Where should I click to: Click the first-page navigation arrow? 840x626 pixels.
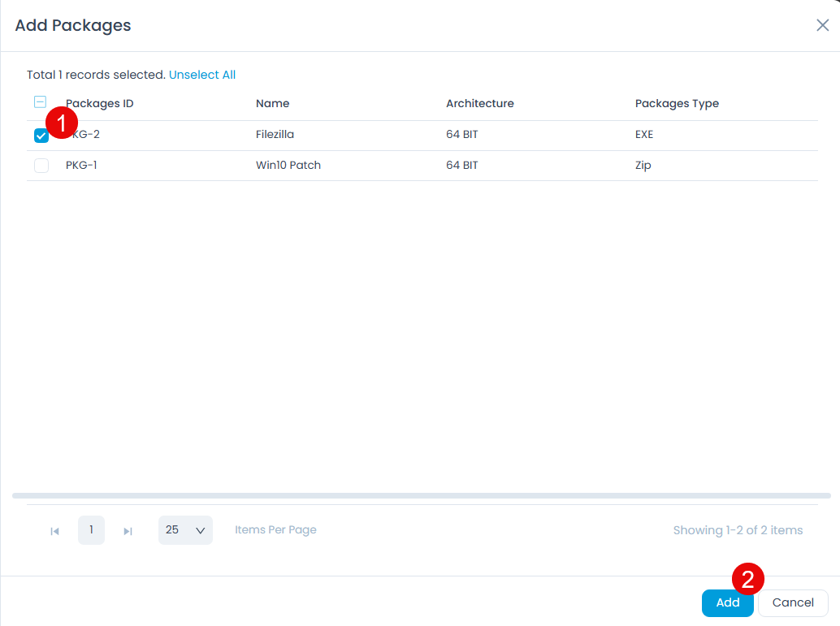pyautogui.click(x=55, y=530)
